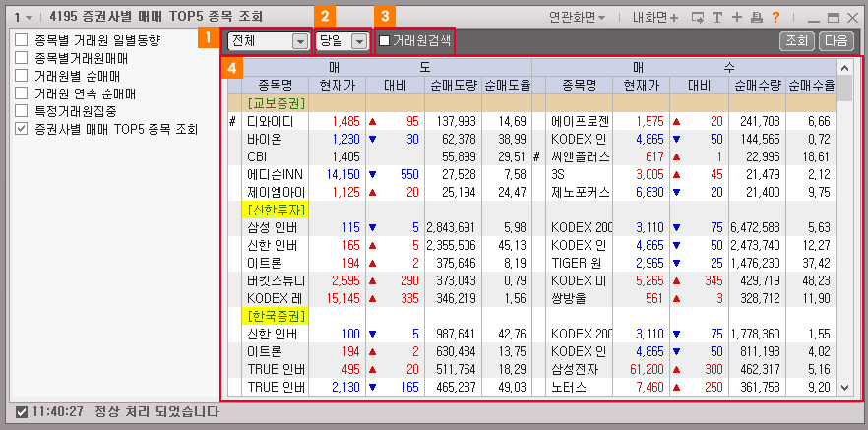The height and width of the screenshot is (430, 868).
Task: Select 제이엠아이 stock name
Action: [x=276, y=192]
